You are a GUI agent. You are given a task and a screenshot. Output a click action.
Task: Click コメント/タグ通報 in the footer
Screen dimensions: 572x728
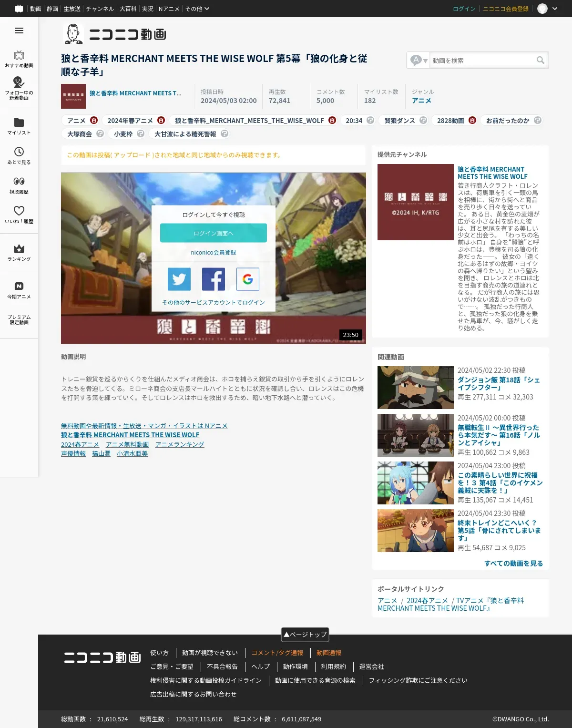click(277, 653)
